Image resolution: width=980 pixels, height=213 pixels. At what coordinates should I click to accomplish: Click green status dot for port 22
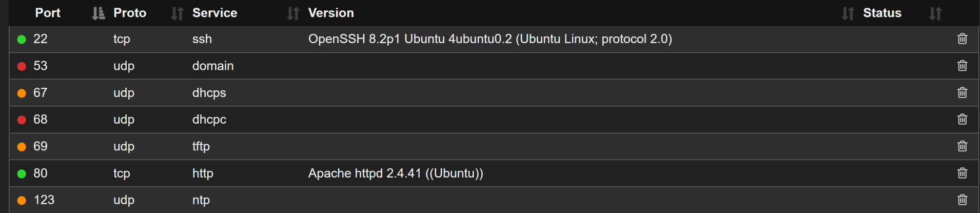point(22,40)
